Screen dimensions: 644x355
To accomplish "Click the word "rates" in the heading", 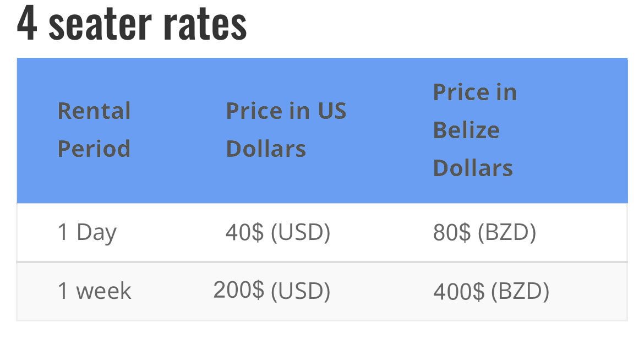I will click(x=205, y=24).
